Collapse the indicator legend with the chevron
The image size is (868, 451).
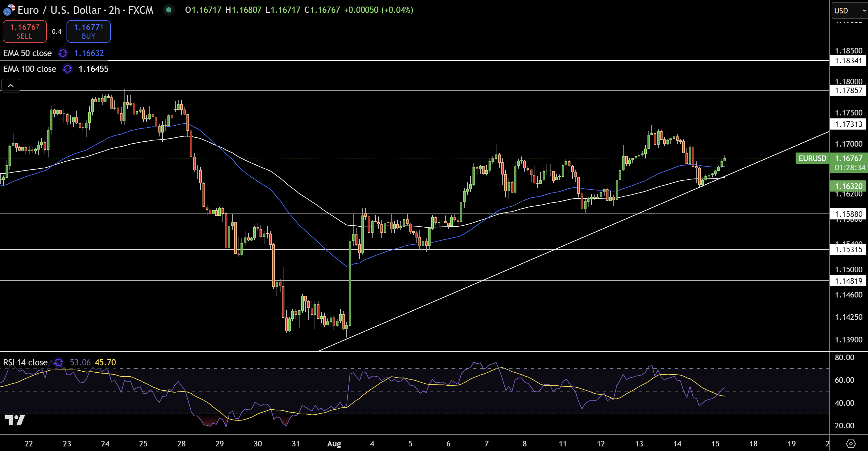[x=11, y=86]
